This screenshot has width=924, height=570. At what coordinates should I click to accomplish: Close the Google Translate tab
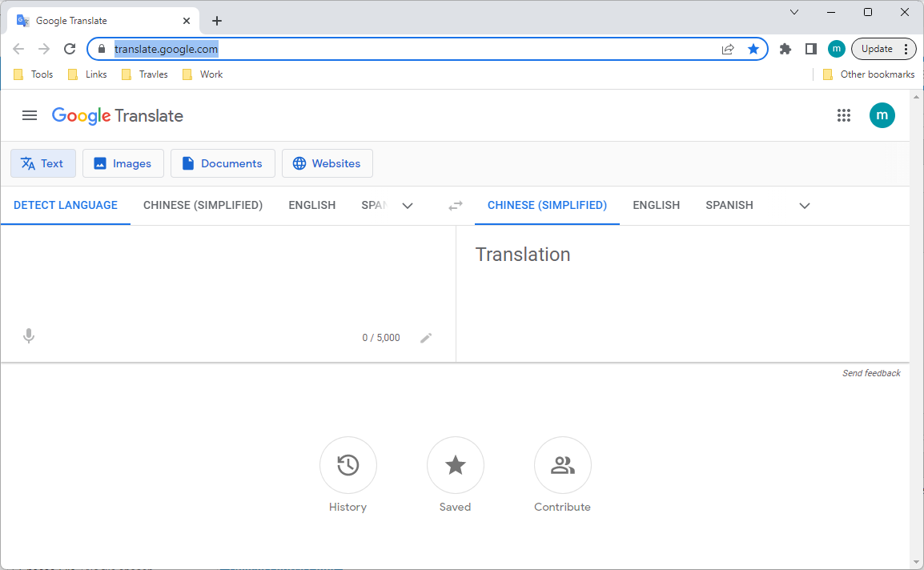187,21
